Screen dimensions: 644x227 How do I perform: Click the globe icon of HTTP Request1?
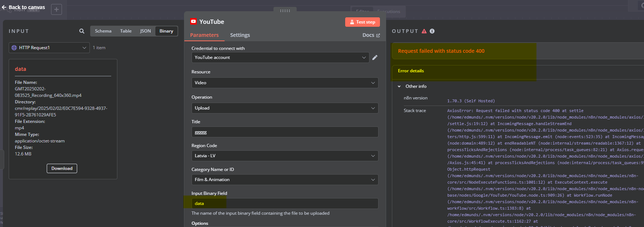coord(14,48)
